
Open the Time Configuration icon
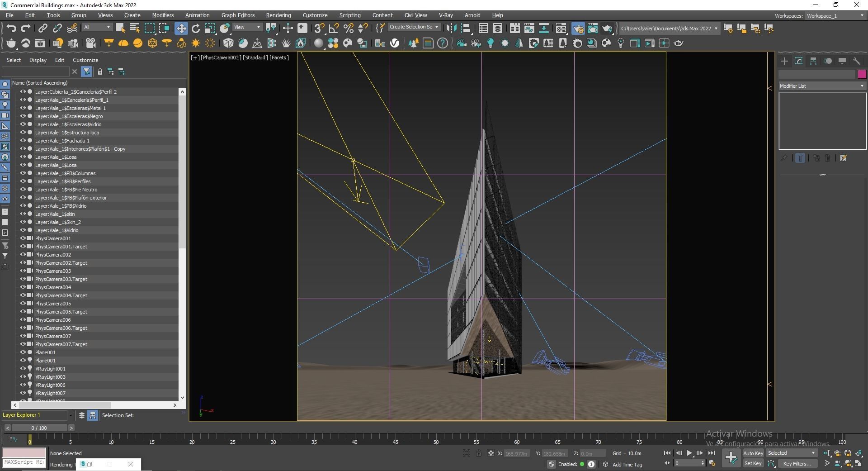coord(712,463)
